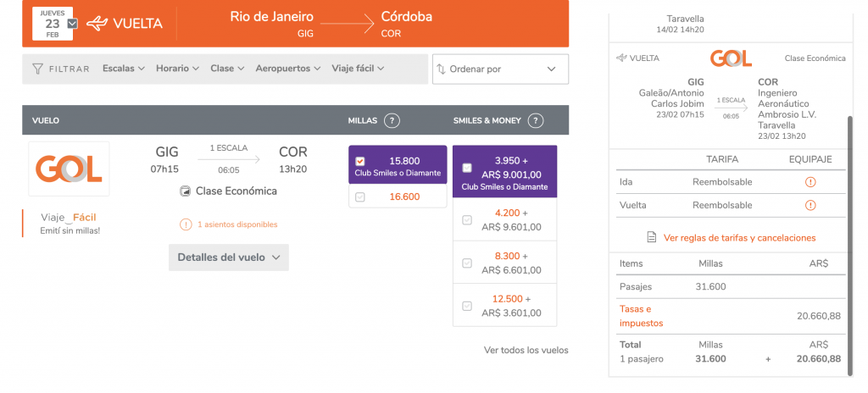
Task: Open Ver reglas de tarifas y cancelaciones
Action: [739, 237]
